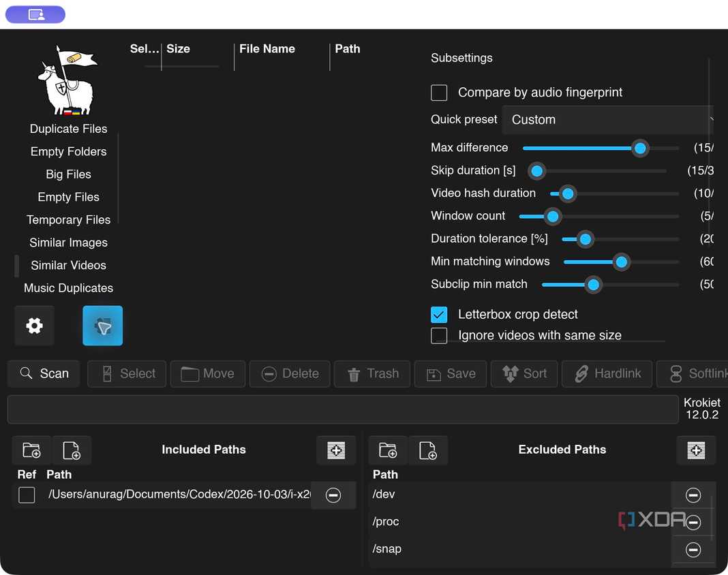The width and height of the screenshot is (728, 575).
Task: Click the Min matching windows slider handle
Action: pos(621,262)
